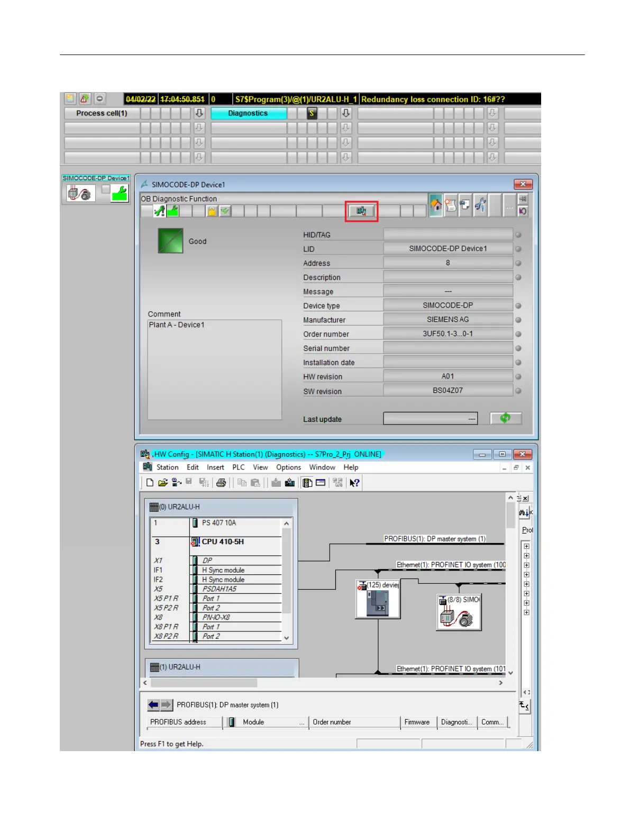Click the green refresh button beside Last update
This screenshot has height=840, width=630.
tap(506, 418)
